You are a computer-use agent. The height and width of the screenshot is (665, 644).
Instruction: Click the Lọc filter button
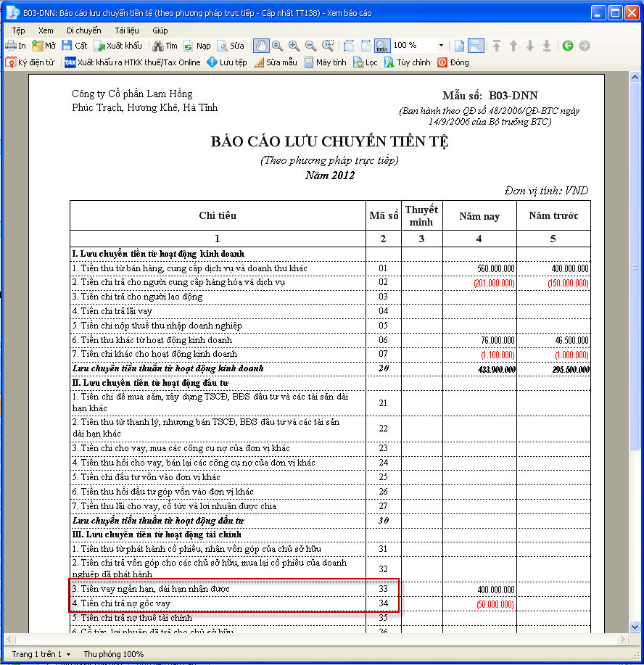[366, 62]
